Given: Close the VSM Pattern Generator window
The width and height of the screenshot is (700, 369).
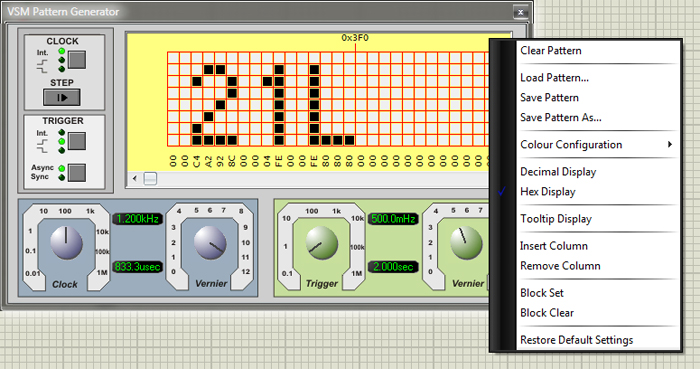Looking at the screenshot, I should 520,12.
